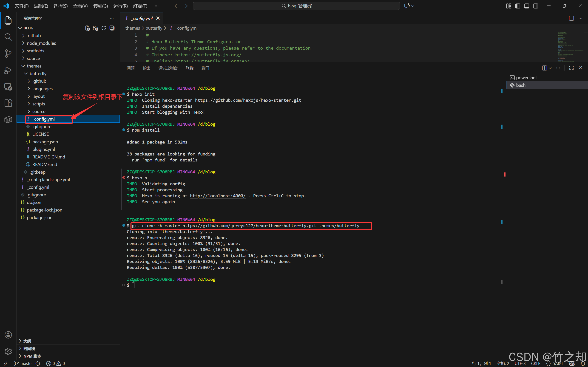This screenshot has width=588, height=367.
Task: Collapse all folders in explorer
Action: tap(112, 28)
